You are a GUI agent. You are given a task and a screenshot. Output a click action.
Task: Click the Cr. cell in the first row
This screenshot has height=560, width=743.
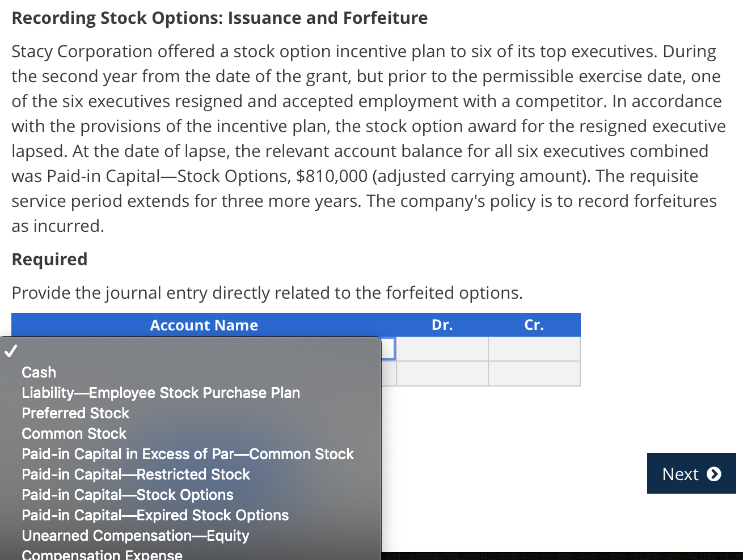(x=534, y=348)
